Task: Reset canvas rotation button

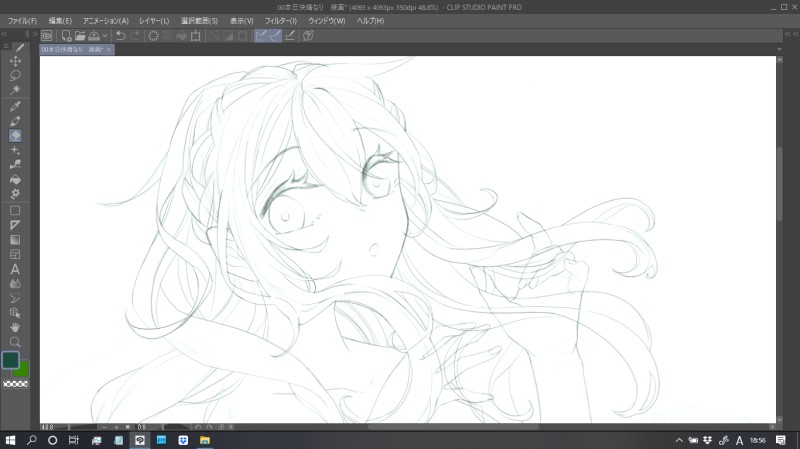Action: pyautogui.click(x=221, y=427)
